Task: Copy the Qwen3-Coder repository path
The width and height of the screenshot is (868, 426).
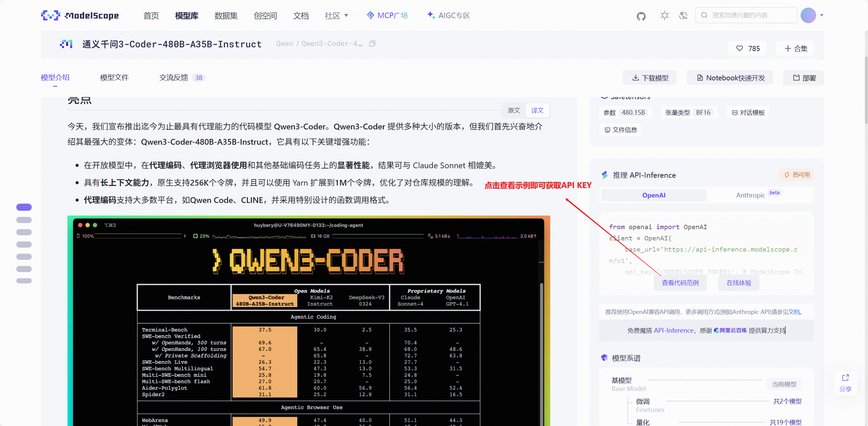Action: (372, 43)
